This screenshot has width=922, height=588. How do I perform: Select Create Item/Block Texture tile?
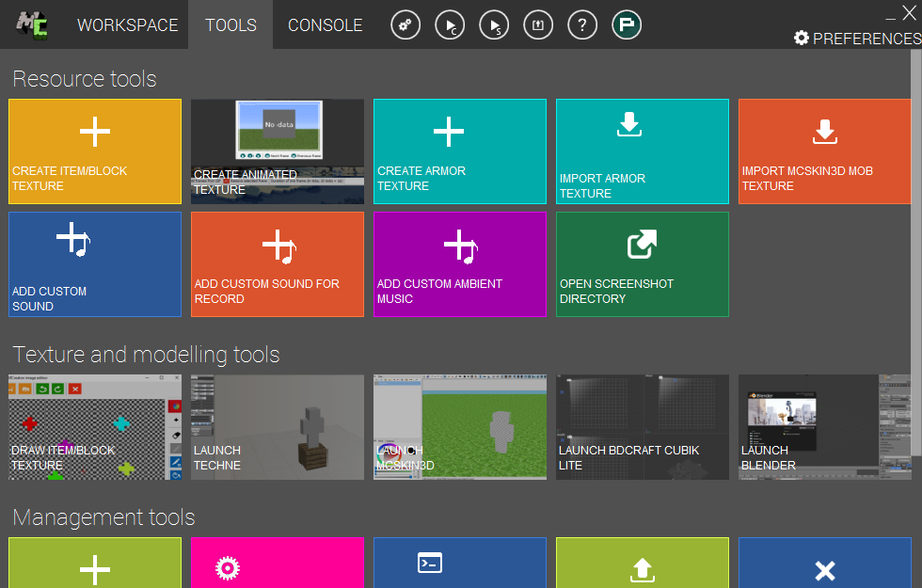tap(95, 151)
